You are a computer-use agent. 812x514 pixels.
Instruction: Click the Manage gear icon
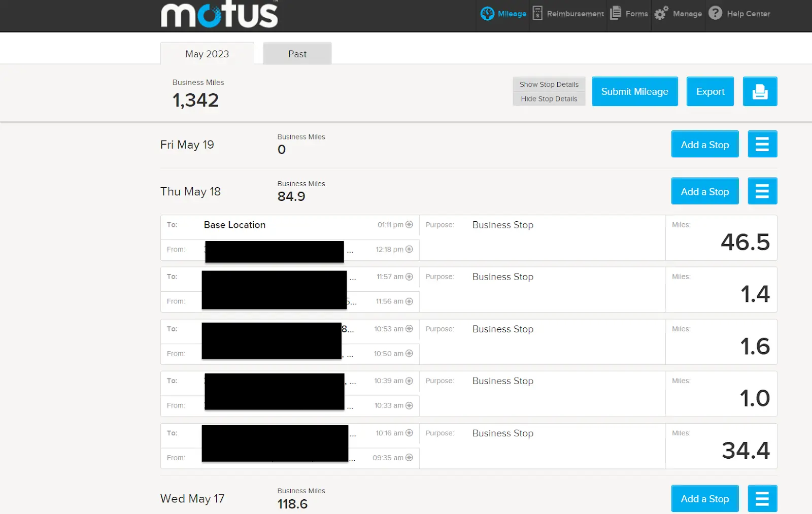pos(661,14)
